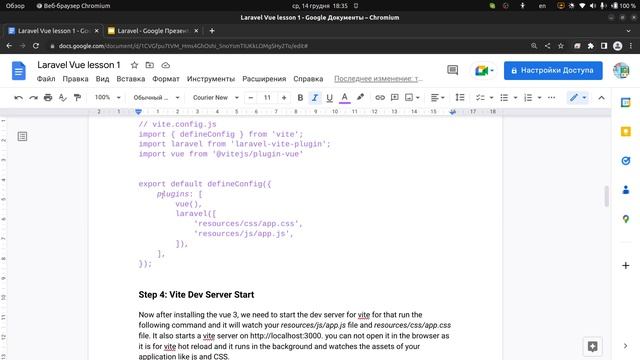Collapse the menus with chevron up
Screen dimensions: 640x360
pos(601,98)
